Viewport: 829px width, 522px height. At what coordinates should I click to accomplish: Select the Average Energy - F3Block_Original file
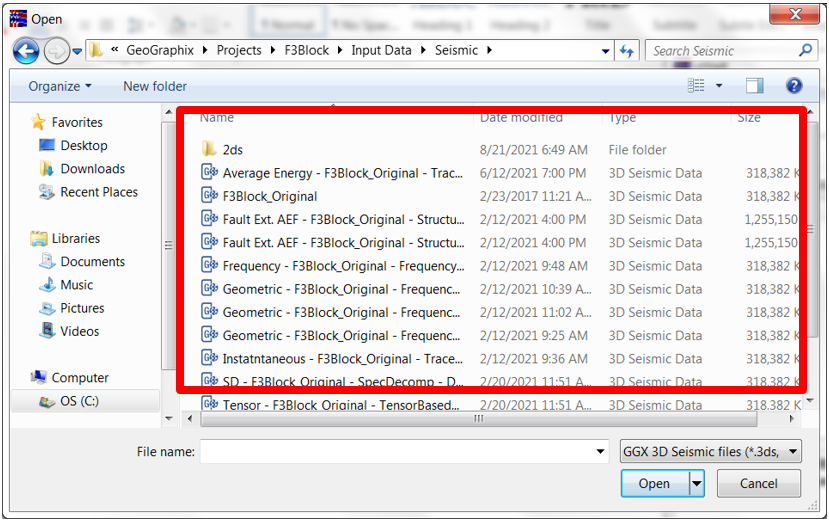343,173
